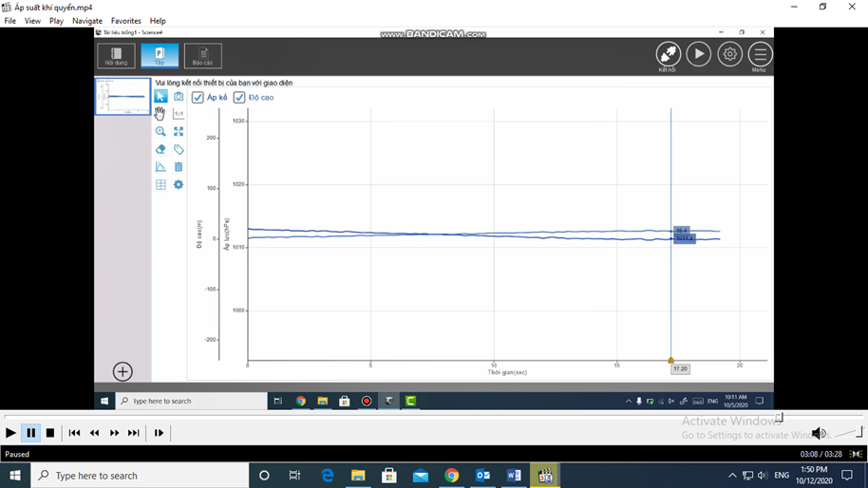Click the 03:08 / 03:28 time display
This screenshot has height=488, width=868.
tap(821, 454)
